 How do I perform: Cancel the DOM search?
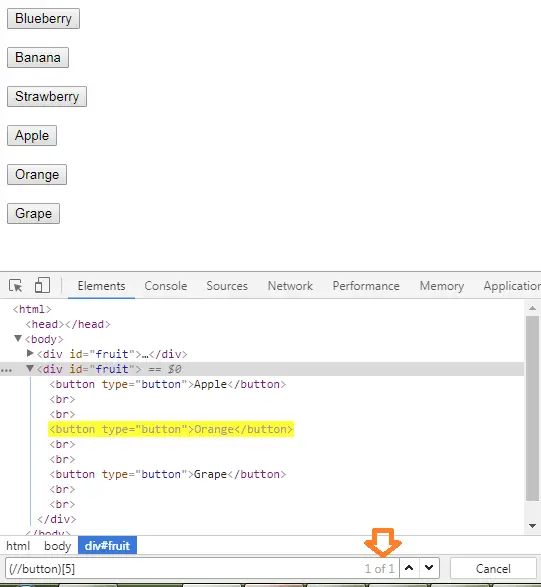493,568
